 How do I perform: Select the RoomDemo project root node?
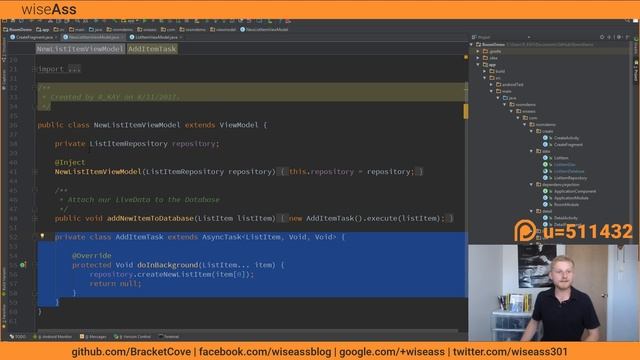[x=535, y=44]
